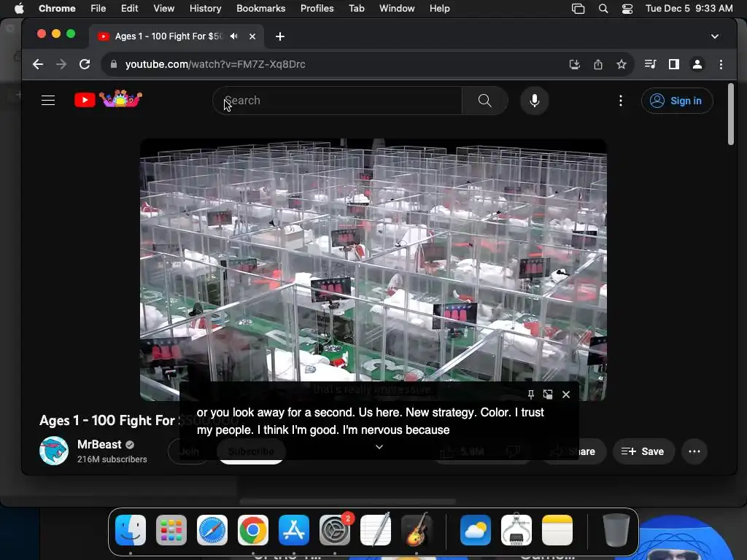Open YouTube settings three-dot menu

click(620, 101)
